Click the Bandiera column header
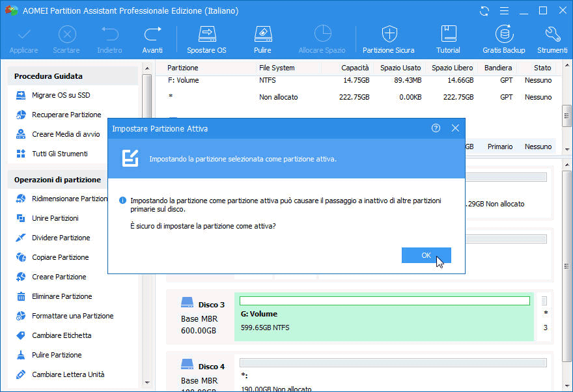 tap(498, 68)
